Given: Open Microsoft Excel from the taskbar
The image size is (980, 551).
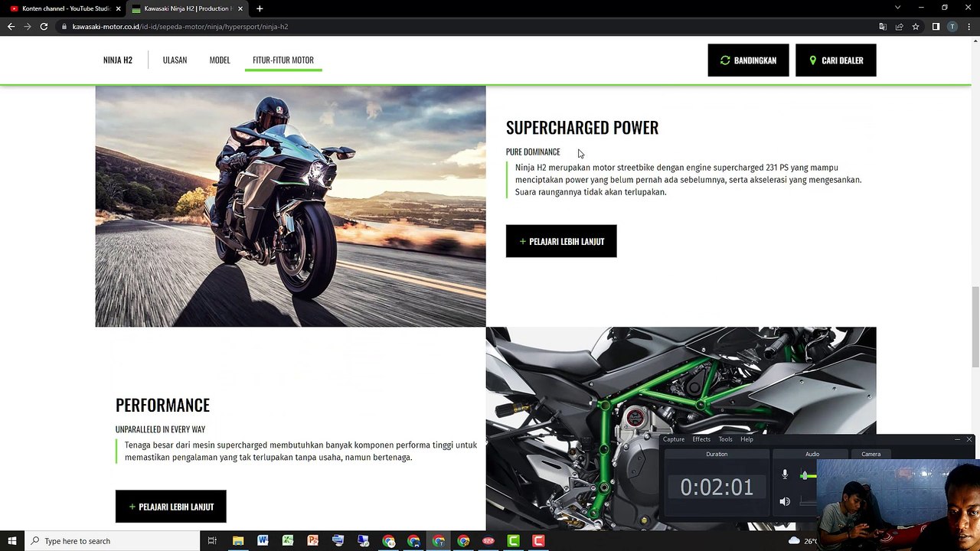Looking at the screenshot, I should [288, 541].
